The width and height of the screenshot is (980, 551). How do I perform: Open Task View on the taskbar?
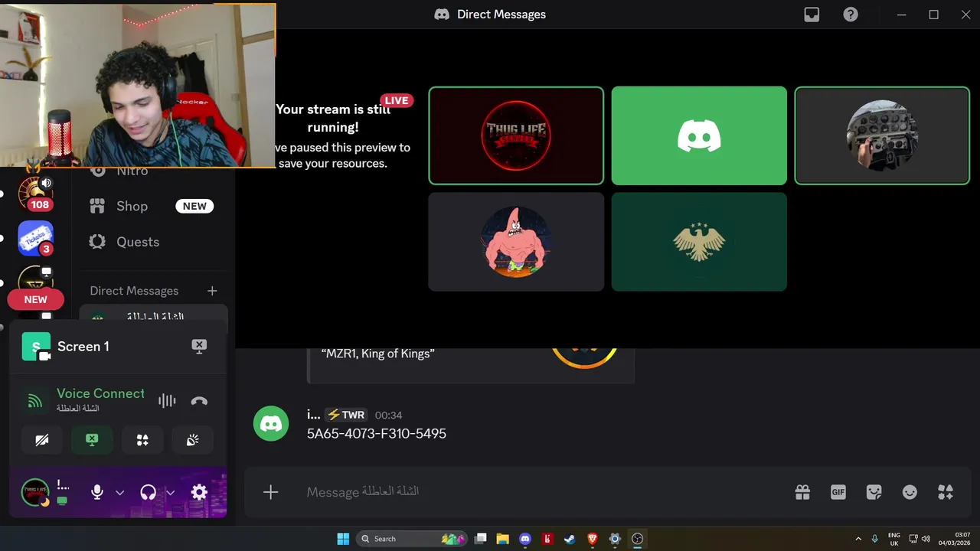pos(480,539)
